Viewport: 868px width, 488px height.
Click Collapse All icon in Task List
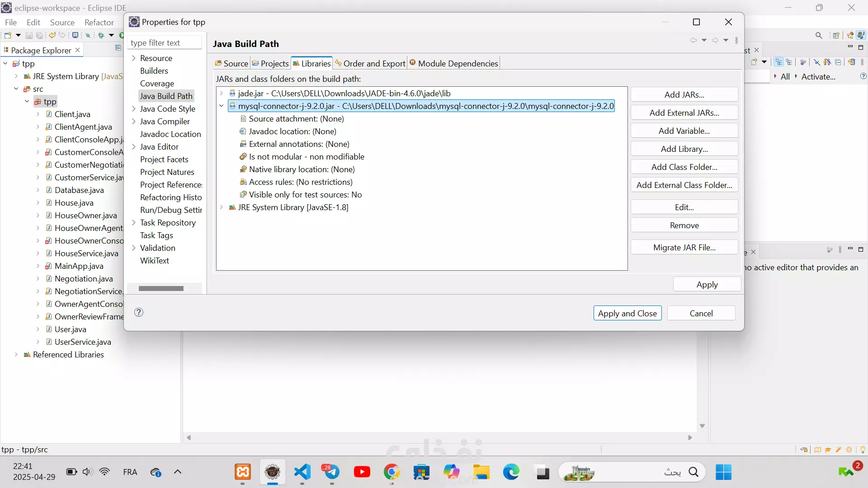(838, 62)
